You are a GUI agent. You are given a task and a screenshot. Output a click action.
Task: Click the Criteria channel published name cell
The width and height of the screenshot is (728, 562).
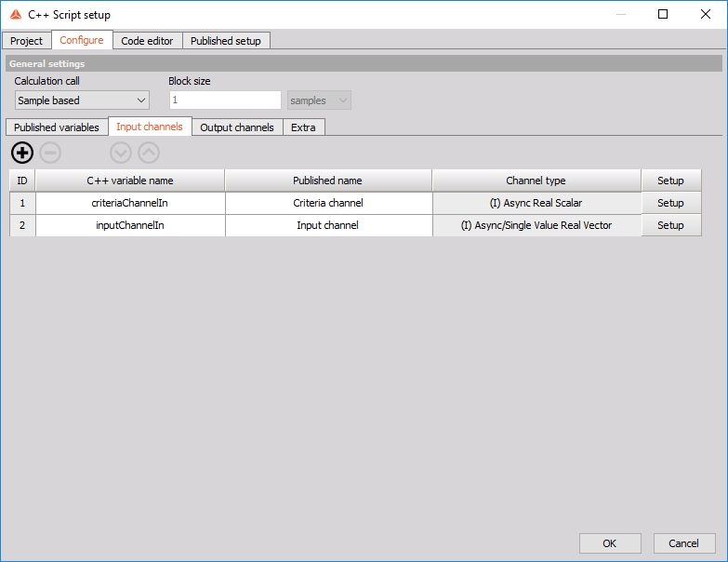(328, 203)
